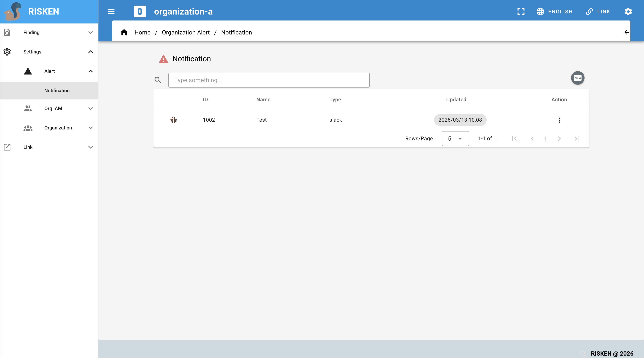Click the Slack icon in row 1002

(174, 120)
